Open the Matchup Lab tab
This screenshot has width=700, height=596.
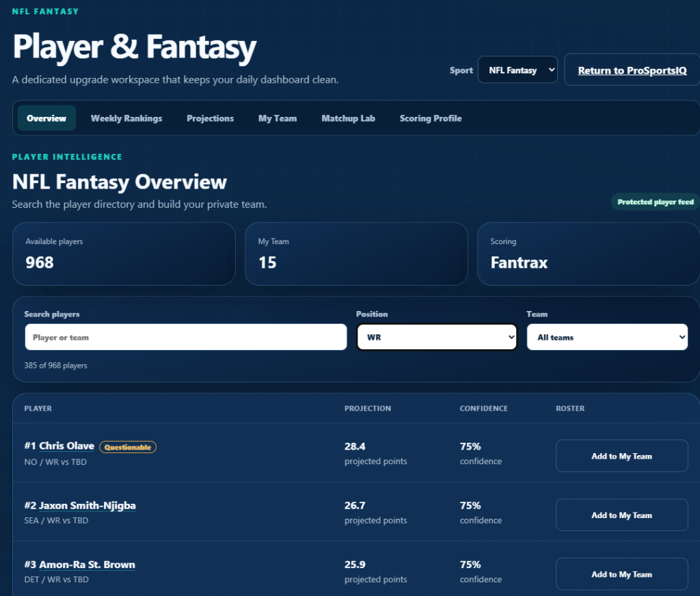pos(348,118)
